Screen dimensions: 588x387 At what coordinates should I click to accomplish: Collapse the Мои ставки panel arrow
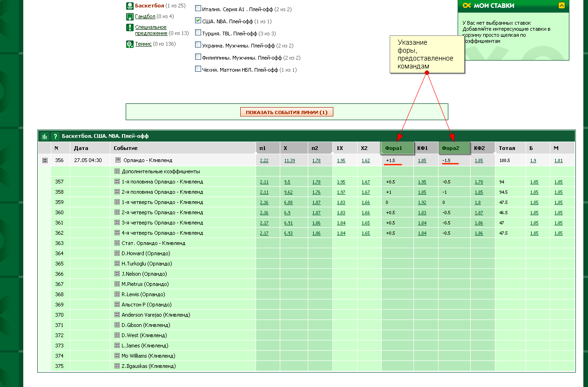(561, 6)
